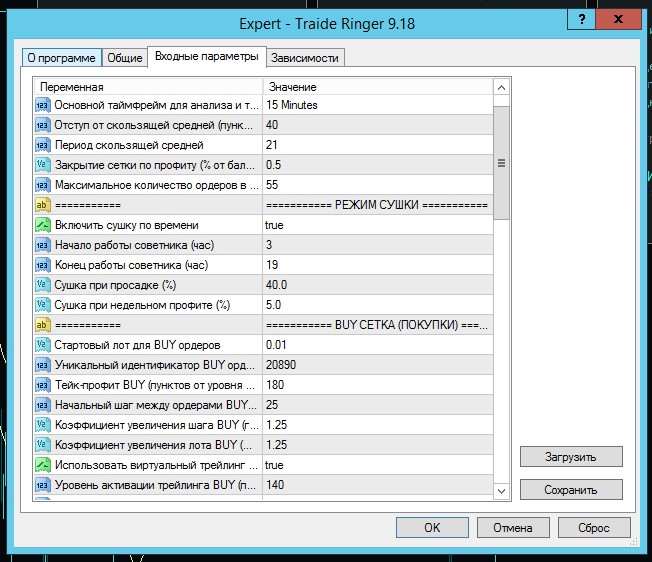Click the icon beside Максимальное количество ордеров
This screenshot has width=652, height=562.
pos(42,185)
